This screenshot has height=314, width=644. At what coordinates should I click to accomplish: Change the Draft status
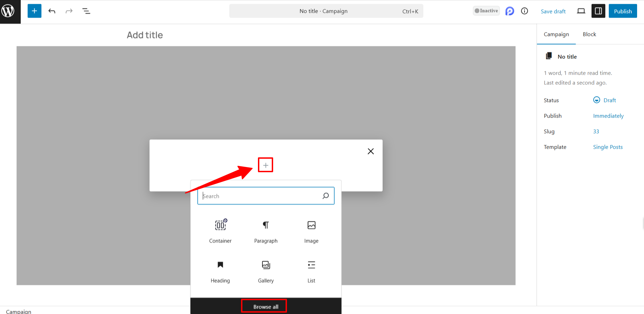click(605, 100)
